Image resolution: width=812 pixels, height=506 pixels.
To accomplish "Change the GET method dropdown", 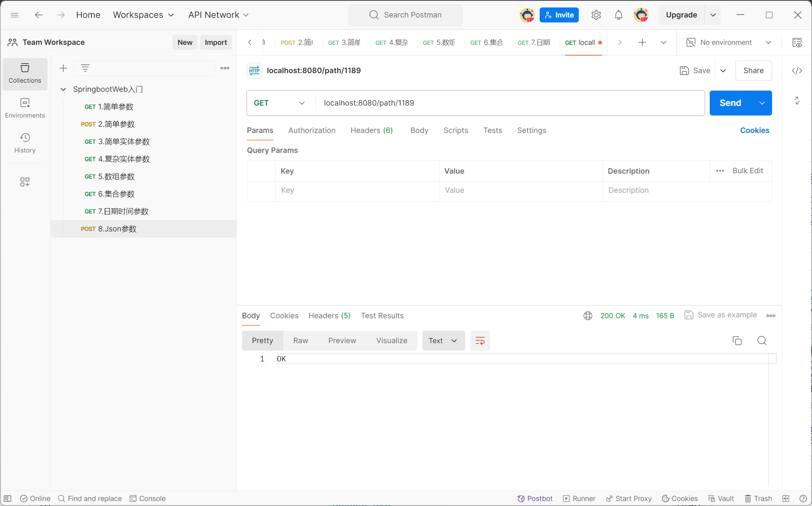I will (x=279, y=103).
